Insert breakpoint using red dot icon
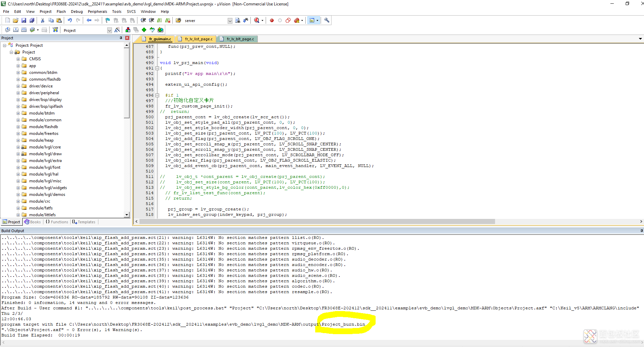 (272, 20)
